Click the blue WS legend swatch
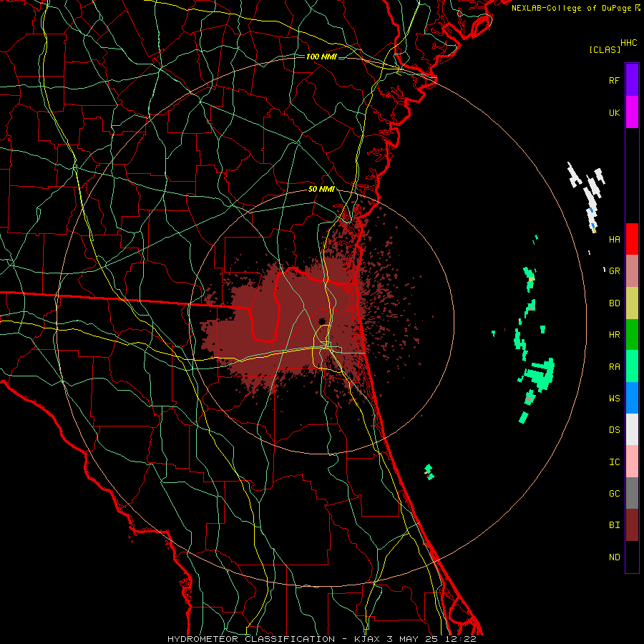Screen dimensions: 644x644 (632, 398)
